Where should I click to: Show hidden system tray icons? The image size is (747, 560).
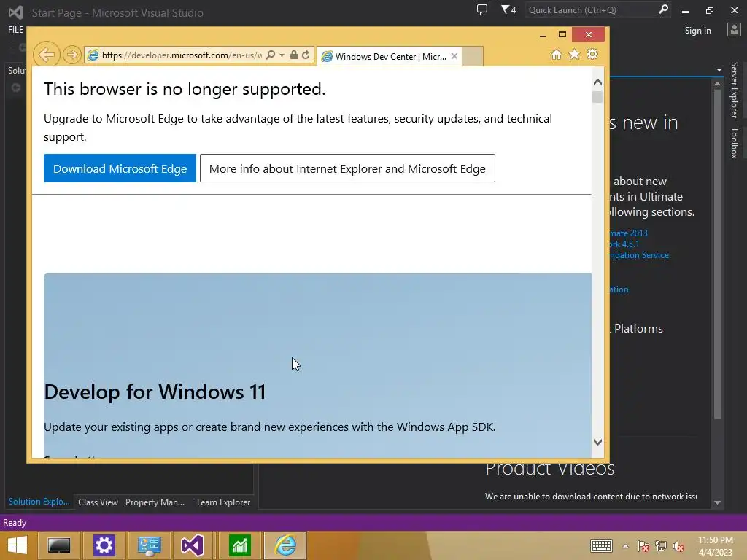[x=625, y=546]
